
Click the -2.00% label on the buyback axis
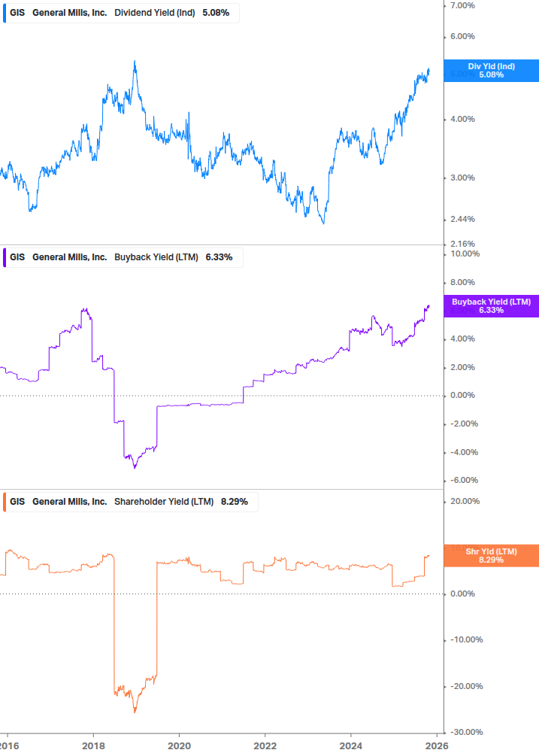465,424
